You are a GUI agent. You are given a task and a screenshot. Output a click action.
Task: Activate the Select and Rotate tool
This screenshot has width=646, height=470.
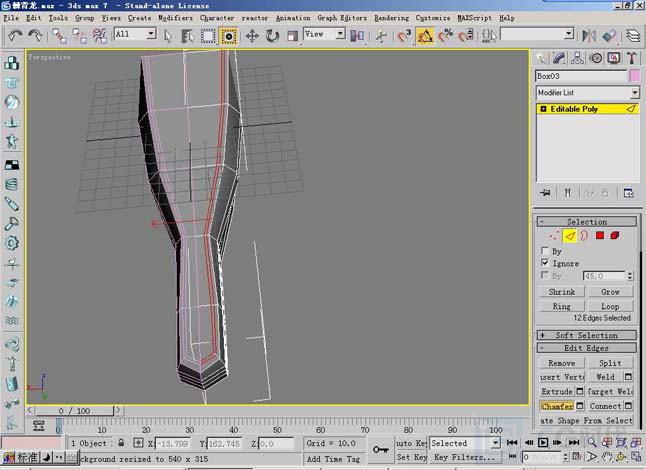(272, 36)
